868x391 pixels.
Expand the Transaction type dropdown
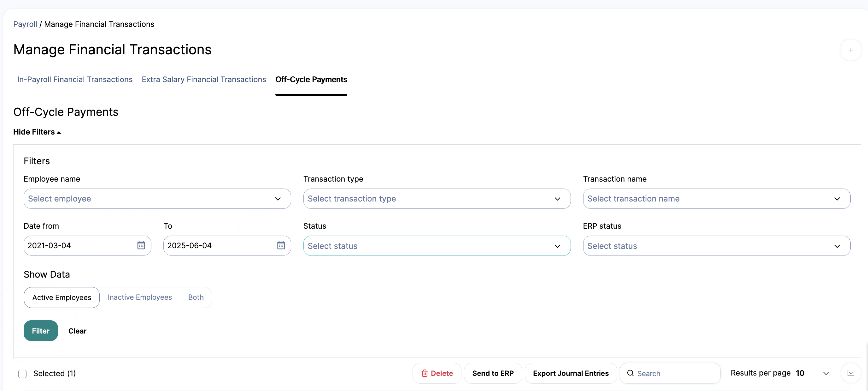[x=437, y=199]
